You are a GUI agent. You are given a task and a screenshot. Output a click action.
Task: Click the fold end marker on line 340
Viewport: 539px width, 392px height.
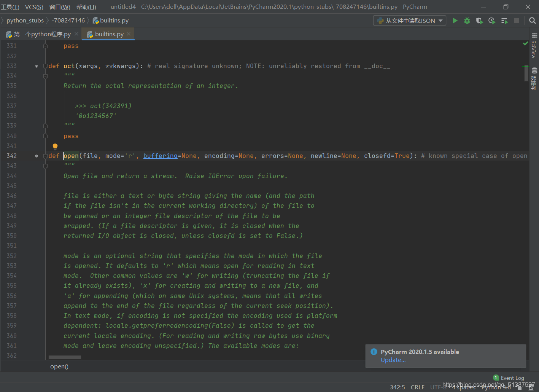pyautogui.click(x=45, y=136)
